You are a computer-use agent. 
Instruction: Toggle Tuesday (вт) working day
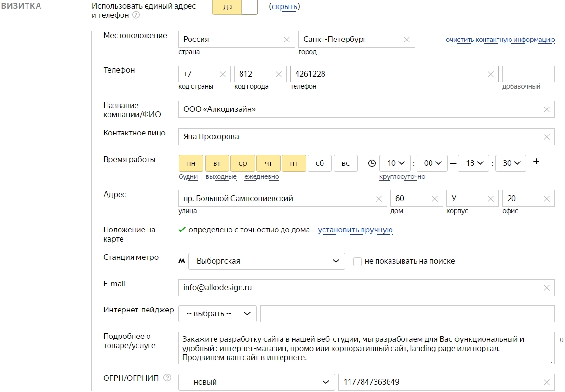pyautogui.click(x=217, y=163)
